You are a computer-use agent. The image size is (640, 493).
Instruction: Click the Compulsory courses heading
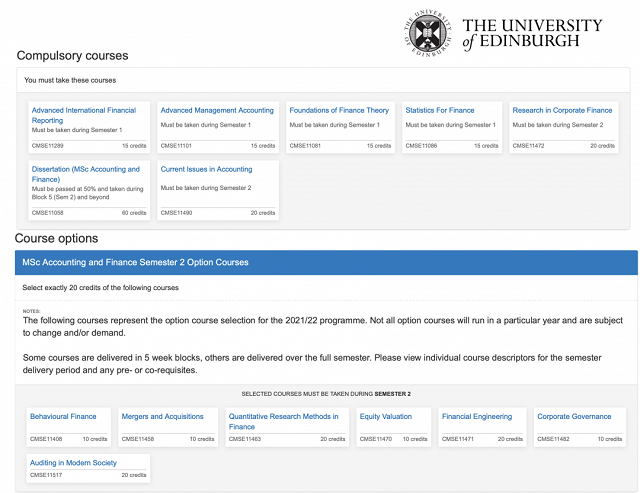[72, 56]
